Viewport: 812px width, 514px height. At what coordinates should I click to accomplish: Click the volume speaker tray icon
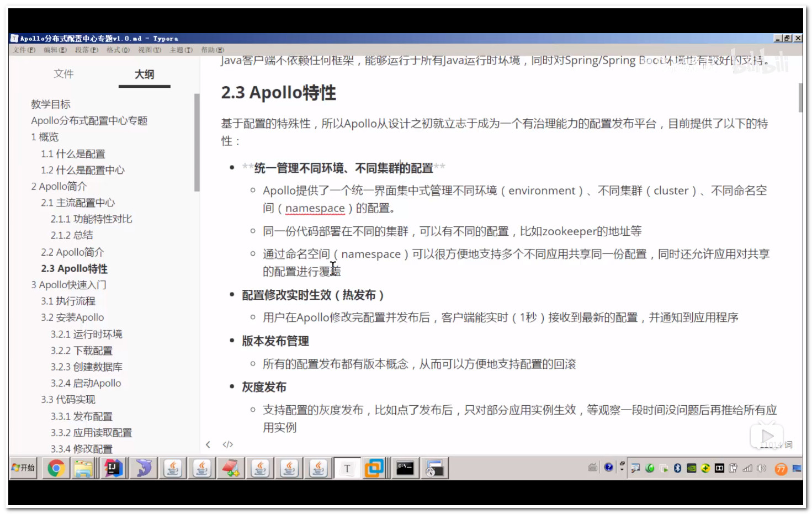click(762, 468)
